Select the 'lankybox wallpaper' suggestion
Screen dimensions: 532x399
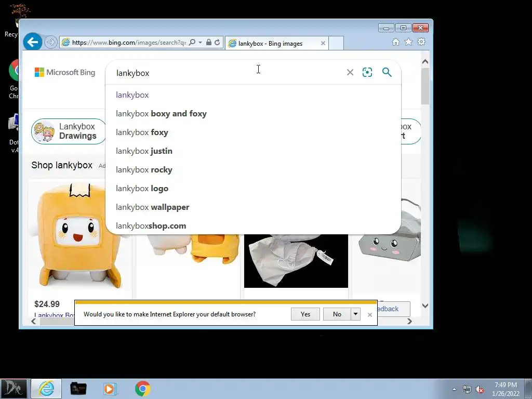click(253, 207)
